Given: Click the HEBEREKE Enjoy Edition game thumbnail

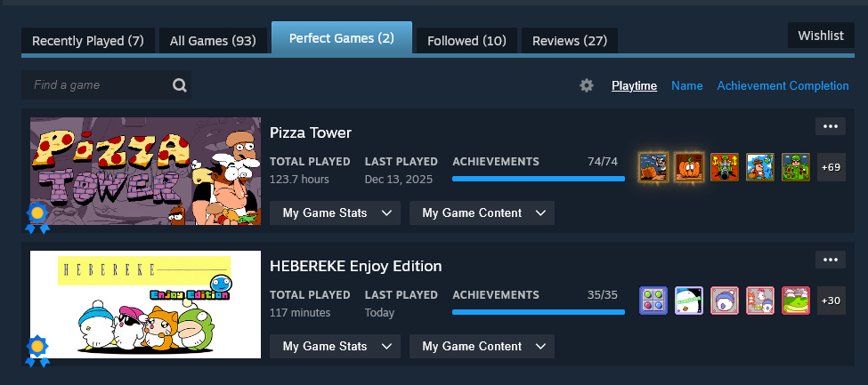Looking at the screenshot, I should pyautogui.click(x=145, y=304).
